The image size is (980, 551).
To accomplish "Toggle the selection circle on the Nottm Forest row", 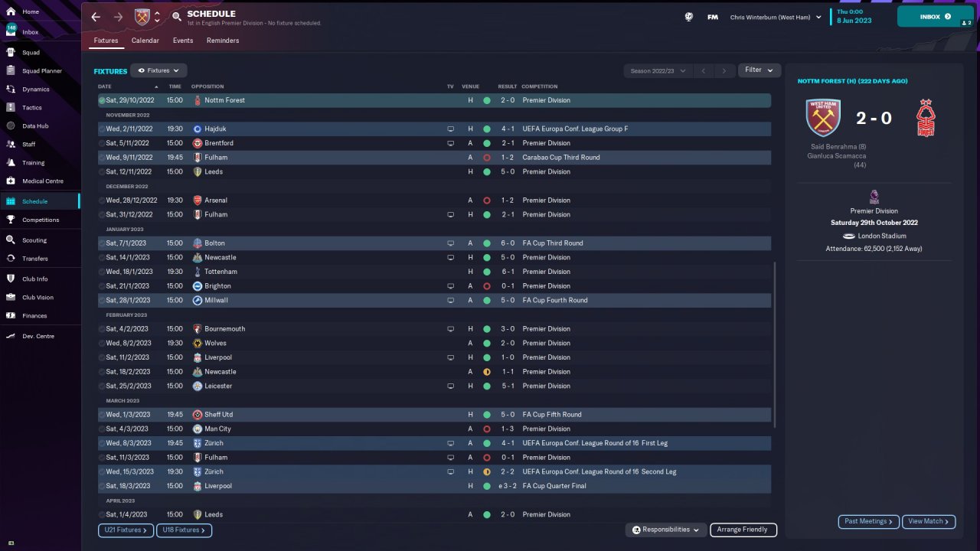I will (x=102, y=100).
